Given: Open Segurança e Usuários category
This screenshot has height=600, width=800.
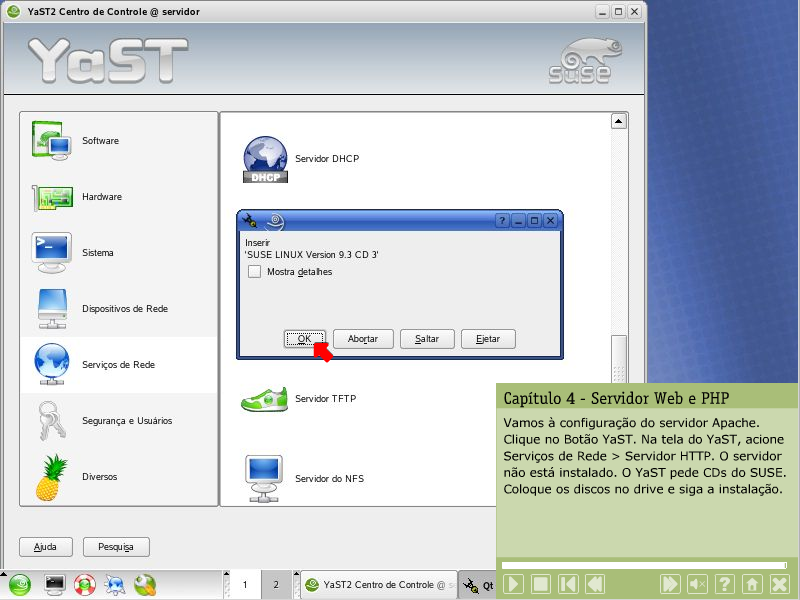Looking at the screenshot, I should pyautogui.click(x=51, y=421).
